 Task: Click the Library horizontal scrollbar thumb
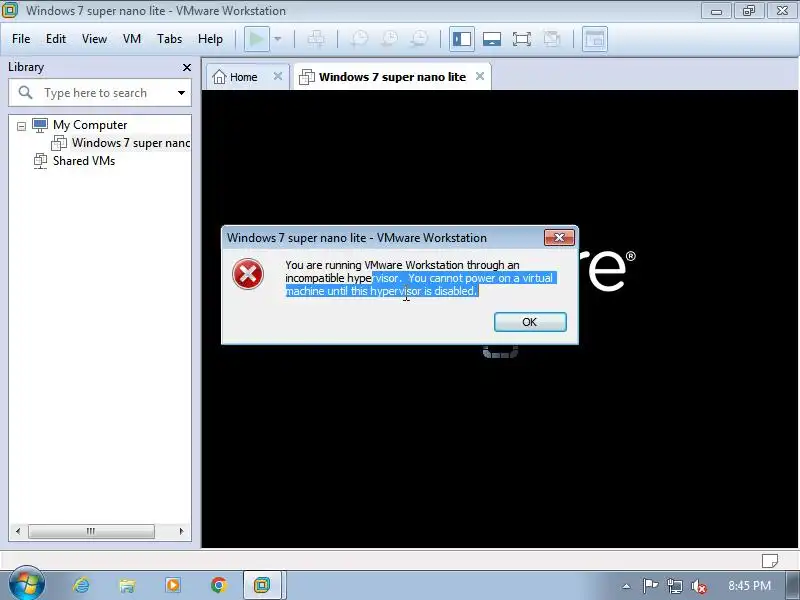coord(91,531)
